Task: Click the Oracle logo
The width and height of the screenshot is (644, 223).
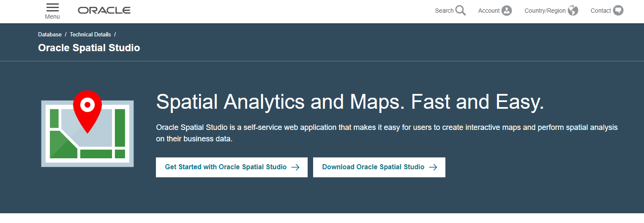Action: click(104, 11)
